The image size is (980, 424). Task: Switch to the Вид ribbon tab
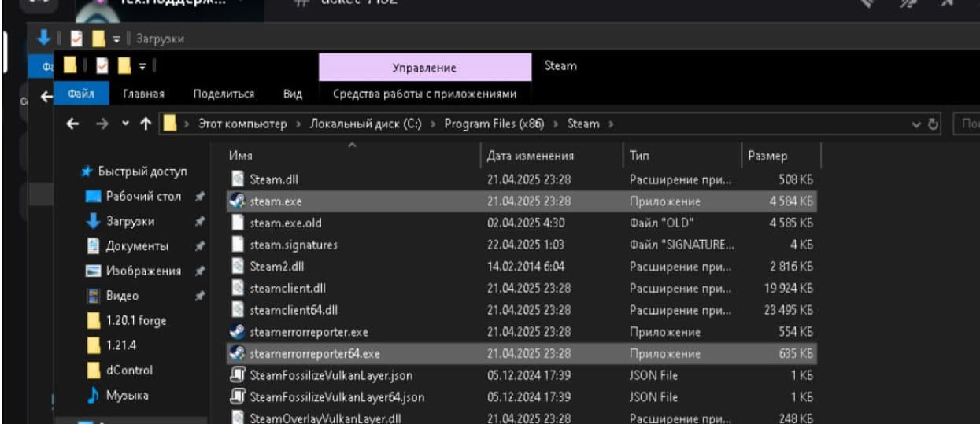[292, 94]
